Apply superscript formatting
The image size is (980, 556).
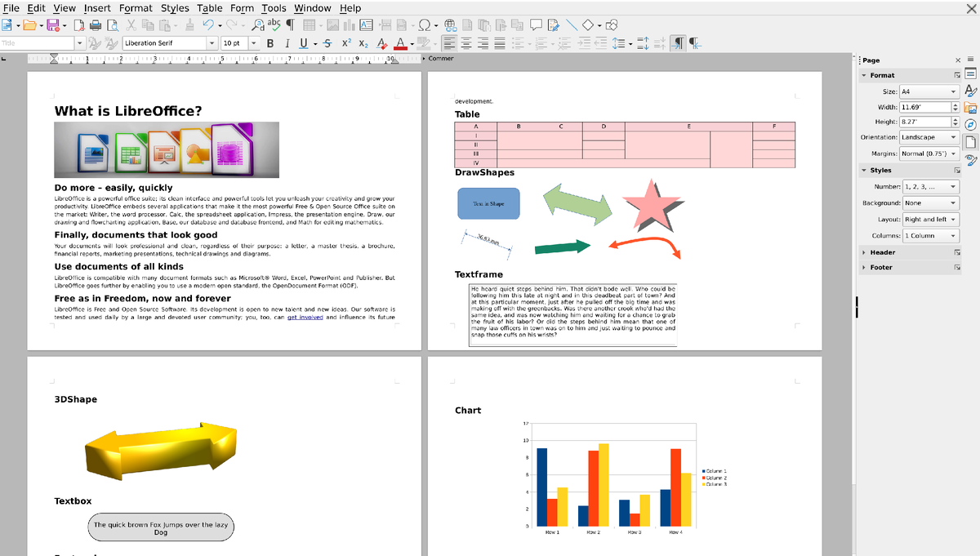[x=346, y=43]
